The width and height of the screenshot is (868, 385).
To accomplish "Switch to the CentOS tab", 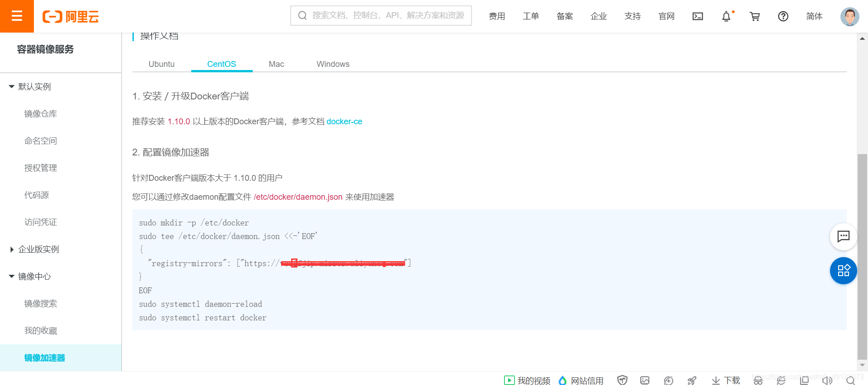I will [222, 64].
